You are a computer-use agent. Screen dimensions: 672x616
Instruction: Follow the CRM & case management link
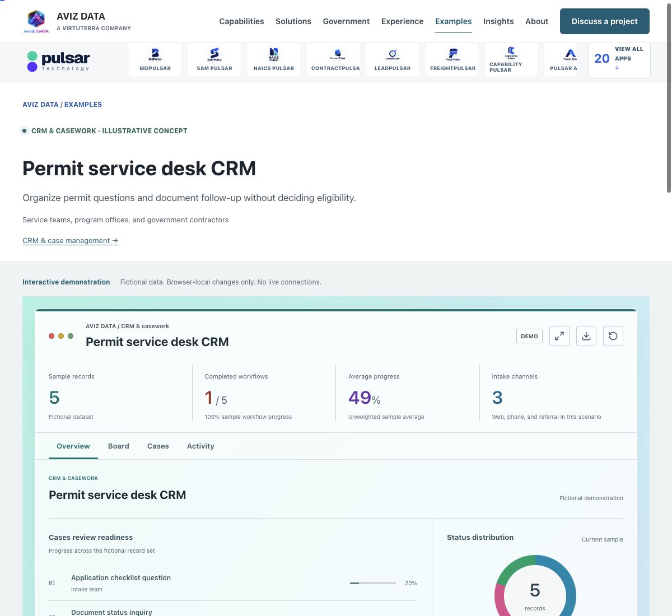(x=70, y=240)
